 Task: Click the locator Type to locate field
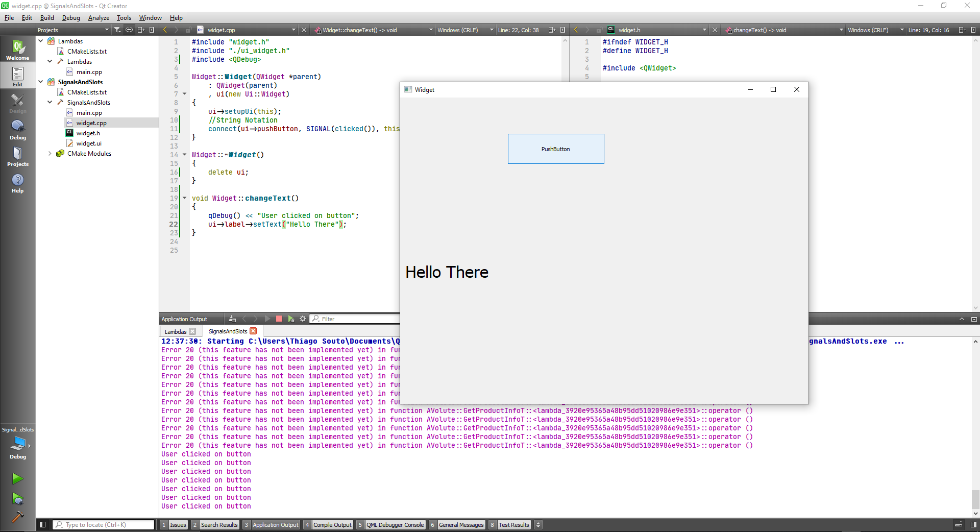click(104, 524)
